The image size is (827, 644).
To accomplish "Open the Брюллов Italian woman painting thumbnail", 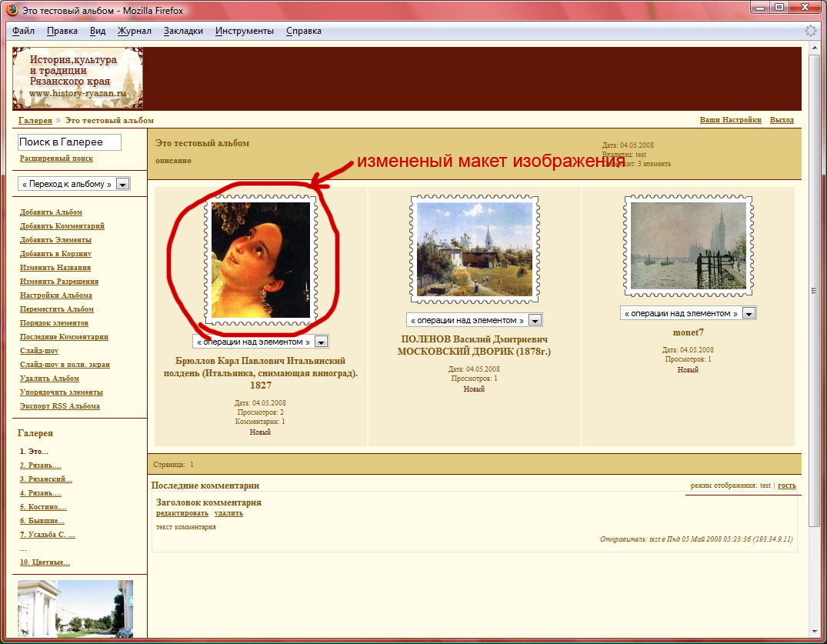I will (x=261, y=260).
